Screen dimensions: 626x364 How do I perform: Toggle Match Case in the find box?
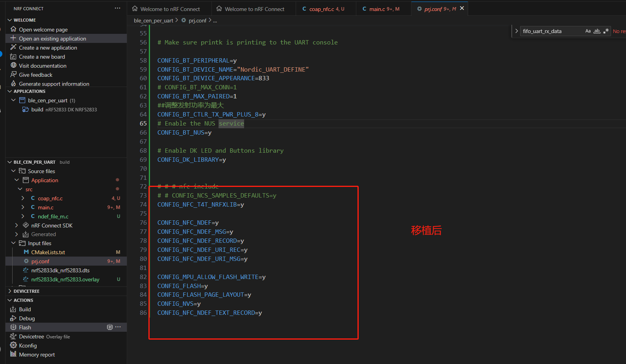588,31
